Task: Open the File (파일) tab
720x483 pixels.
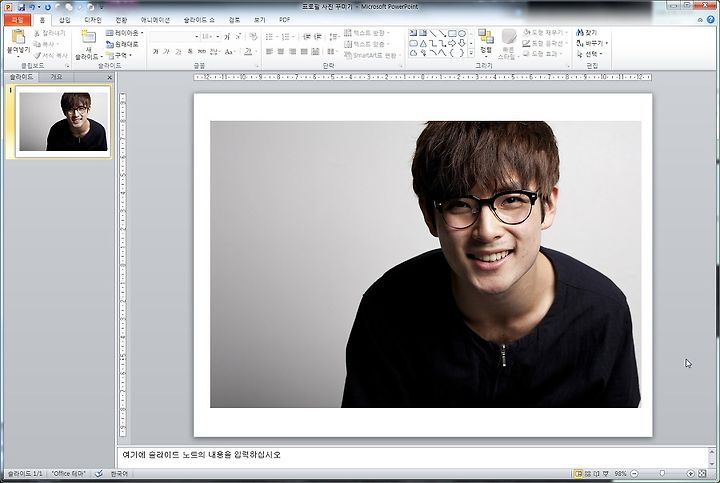Action: coord(17,20)
